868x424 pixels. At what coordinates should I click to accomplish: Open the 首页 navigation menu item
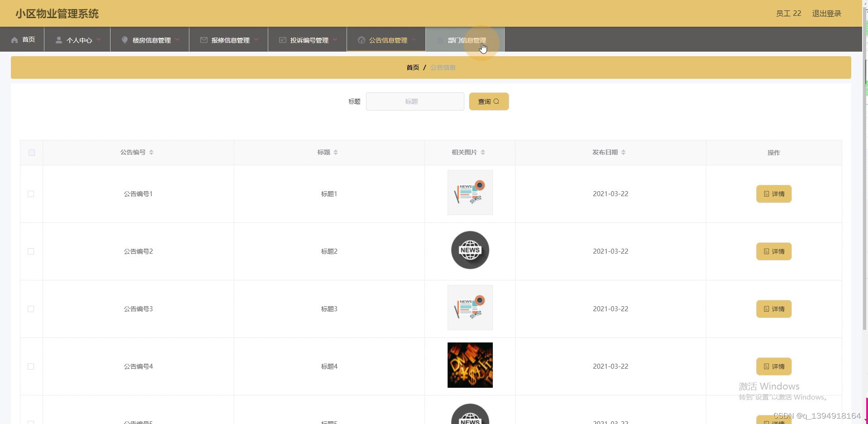coord(22,39)
